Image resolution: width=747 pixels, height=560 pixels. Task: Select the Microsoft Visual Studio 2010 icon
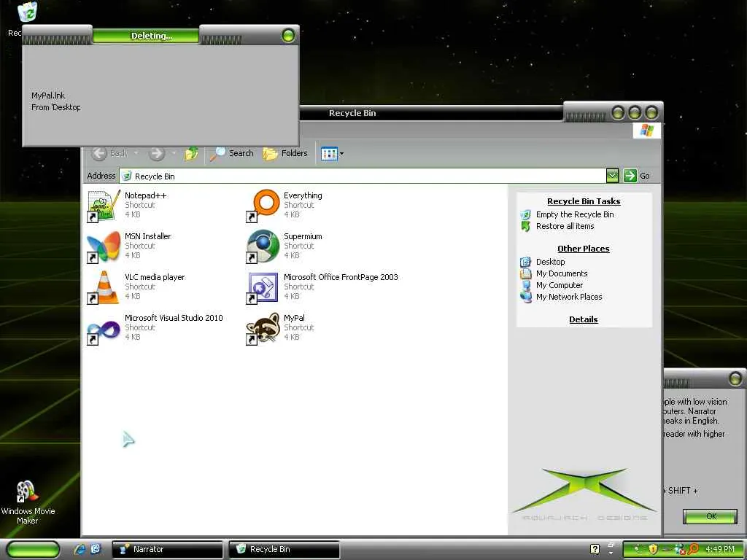tap(104, 330)
